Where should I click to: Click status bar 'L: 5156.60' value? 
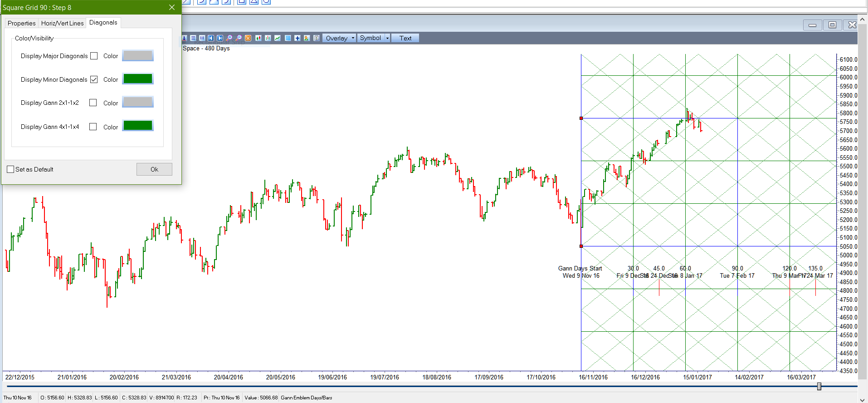coord(106,398)
